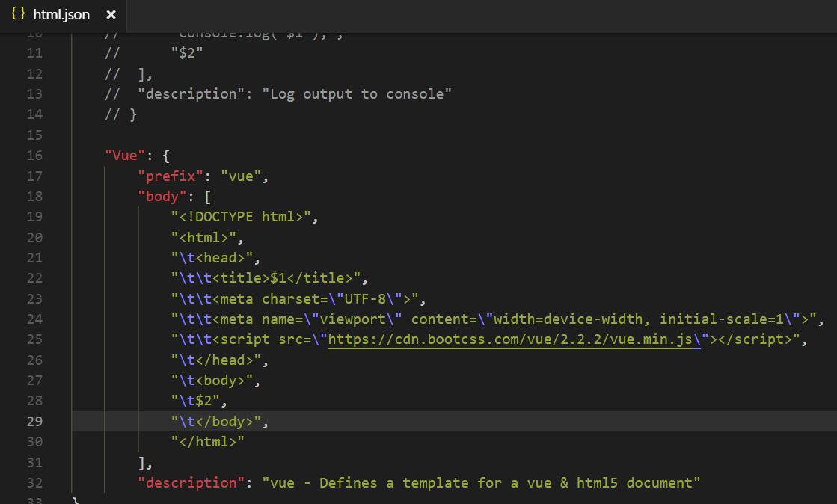Click line number 32 in gutter

(x=34, y=483)
